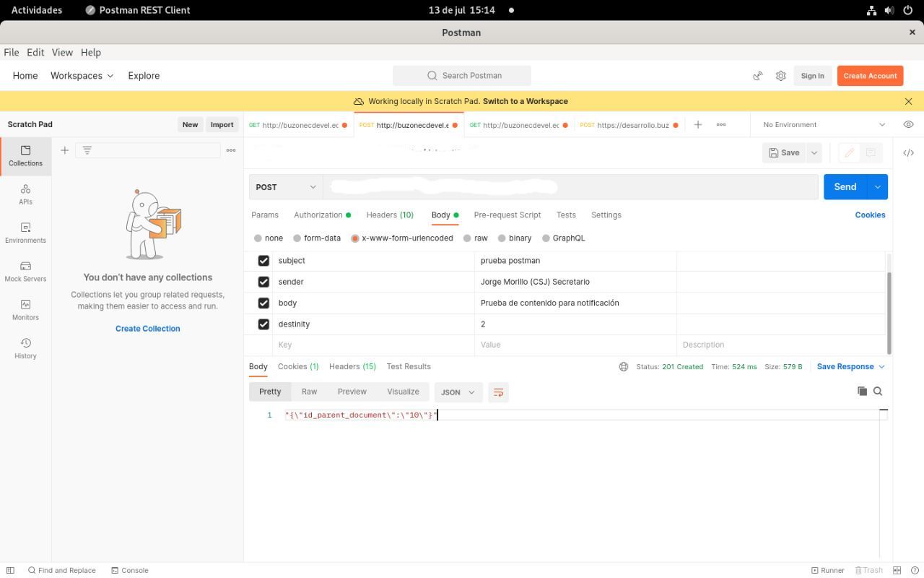Viewport: 924px width, 578px height.
Task: Uncheck the subject parameter row
Action: pyautogui.click(x=263, y=260)
